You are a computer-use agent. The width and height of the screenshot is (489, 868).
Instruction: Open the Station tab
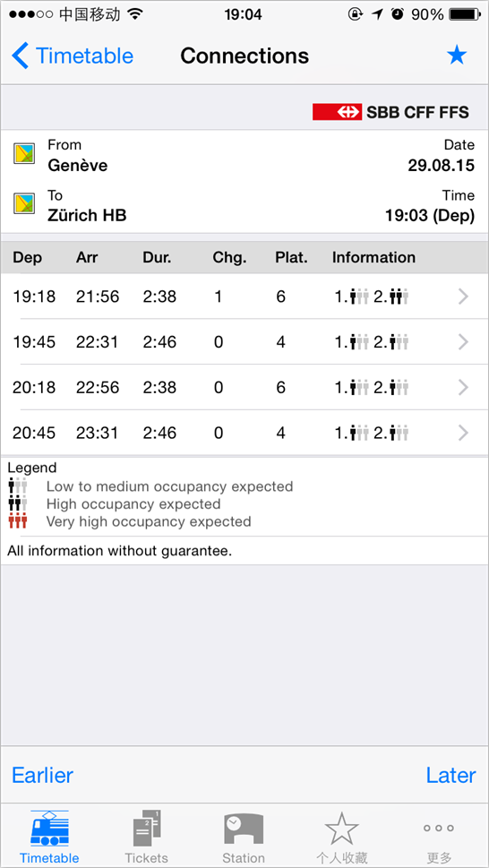pyautogui.click(x=244, y=837)
